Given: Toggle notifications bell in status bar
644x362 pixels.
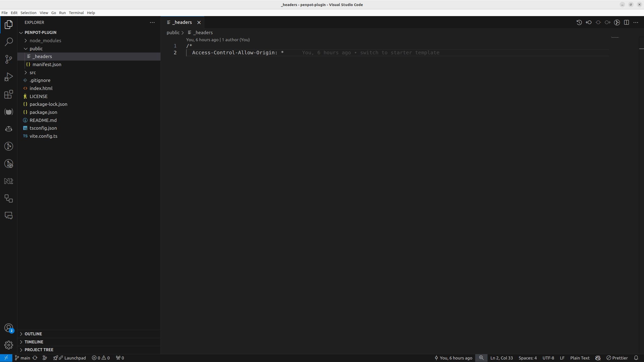Looking at the screenshot, I should click(636, 358).
